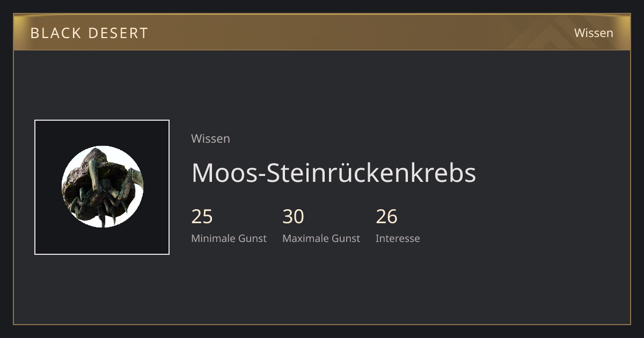Click the Minimale Gunst label
This screenshot has height=338, width=644.
tap(229, 238)
